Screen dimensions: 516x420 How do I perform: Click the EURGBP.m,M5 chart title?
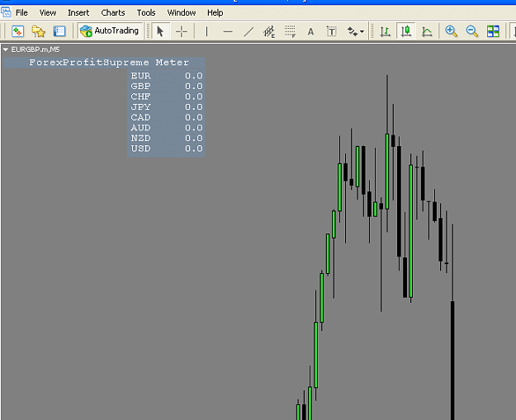36,50
